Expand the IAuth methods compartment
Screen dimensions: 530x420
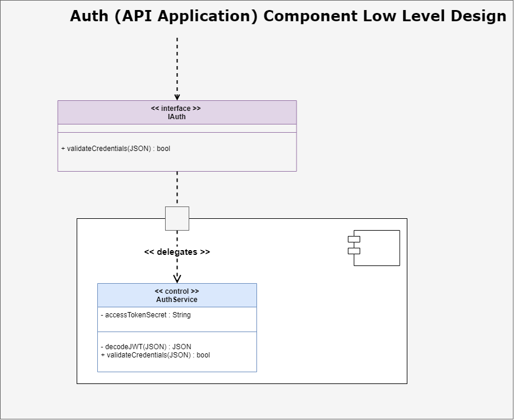pyautogui.click(x=176, y=152)
